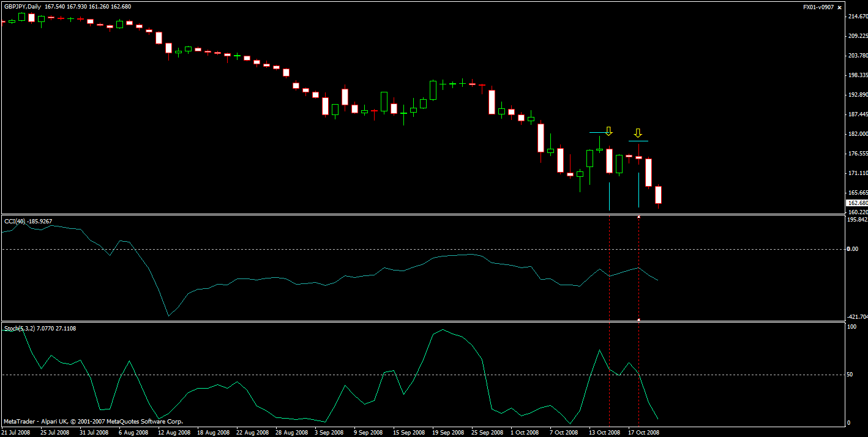
Task: Click the 17 Oct 2008 date label
Action: 645,432
